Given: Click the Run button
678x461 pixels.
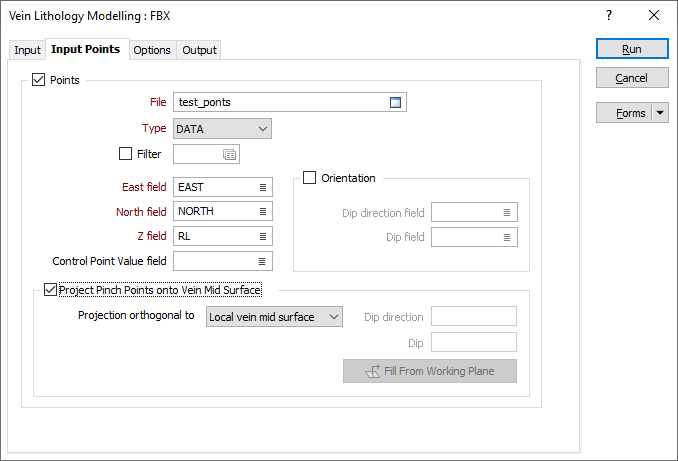Looking at the screenshot, I should click(632, 49).
